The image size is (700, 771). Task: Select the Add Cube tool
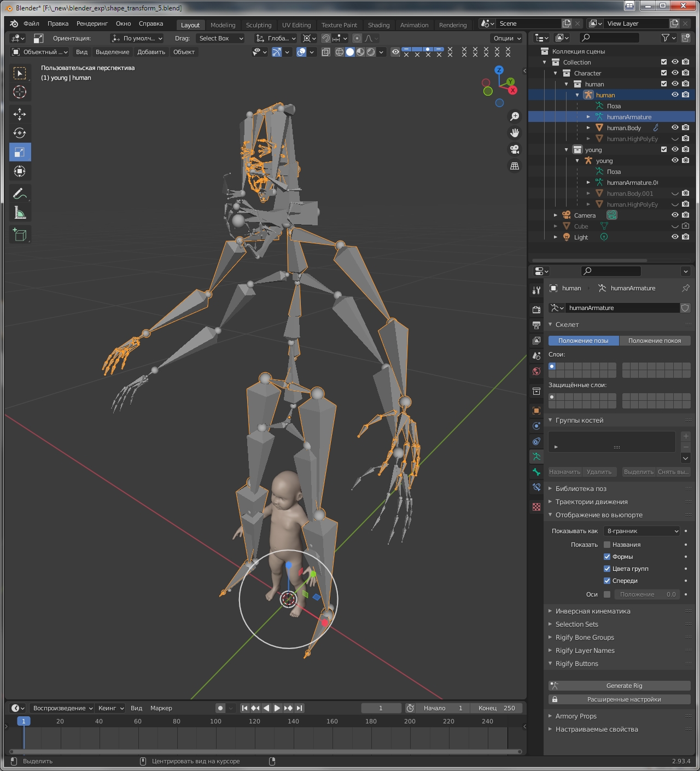(x=20, y=235)
